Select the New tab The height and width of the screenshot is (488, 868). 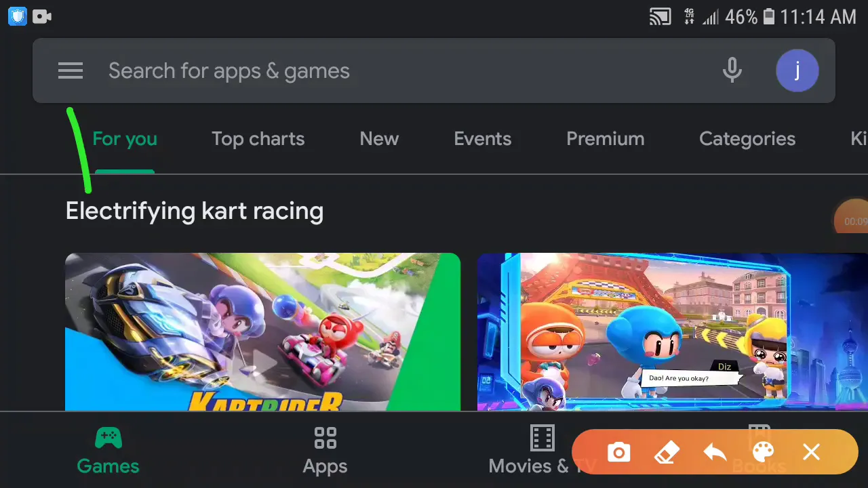click(379, 139)
